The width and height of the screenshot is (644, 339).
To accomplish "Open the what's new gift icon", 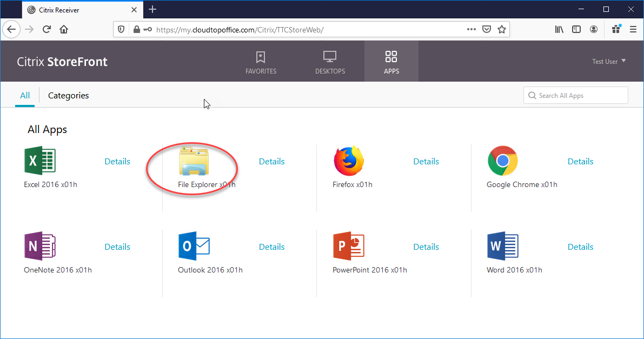I will tap(616, 29).
